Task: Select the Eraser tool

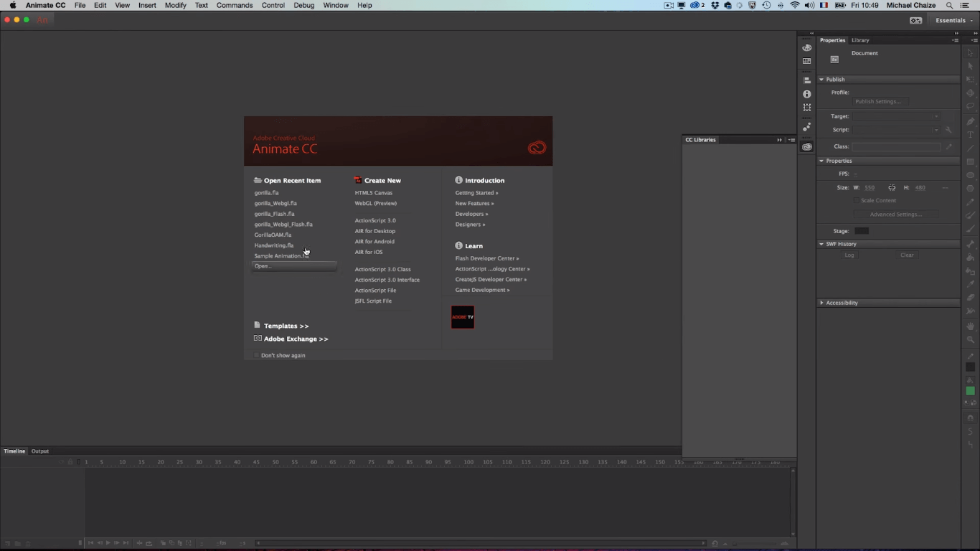Action: (x=971, y=298)
